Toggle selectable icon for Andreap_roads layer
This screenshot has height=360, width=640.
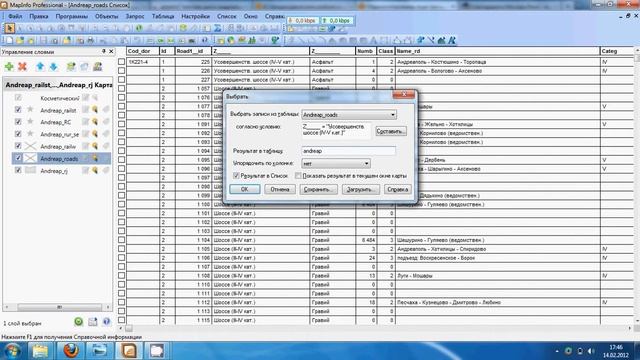click(x=95, y=158)
